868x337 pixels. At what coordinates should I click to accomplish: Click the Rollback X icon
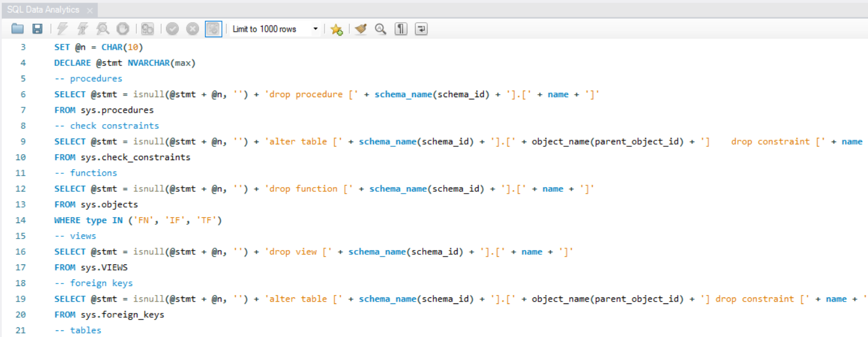(193, 29)
